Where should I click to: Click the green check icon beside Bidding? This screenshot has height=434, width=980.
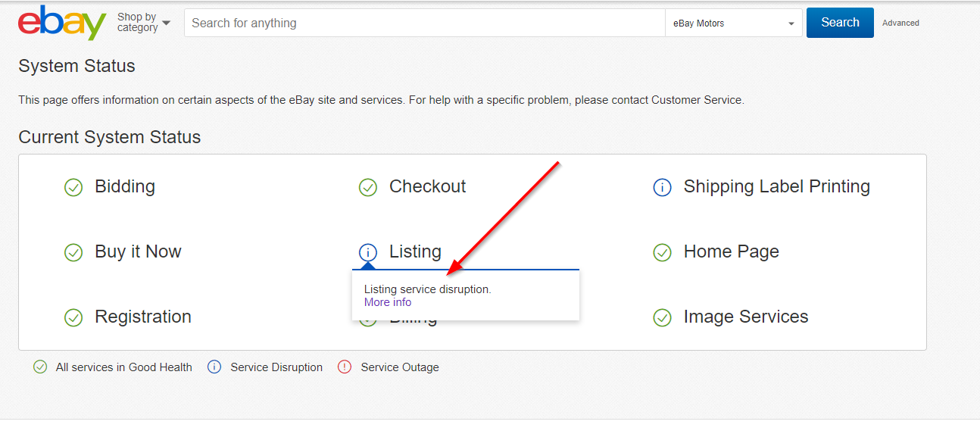pos(73,187)
